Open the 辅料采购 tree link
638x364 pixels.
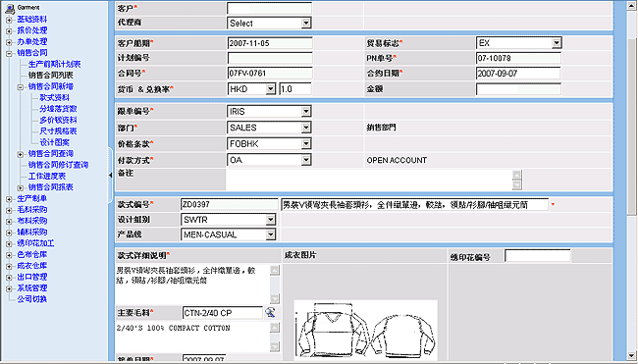32,233
